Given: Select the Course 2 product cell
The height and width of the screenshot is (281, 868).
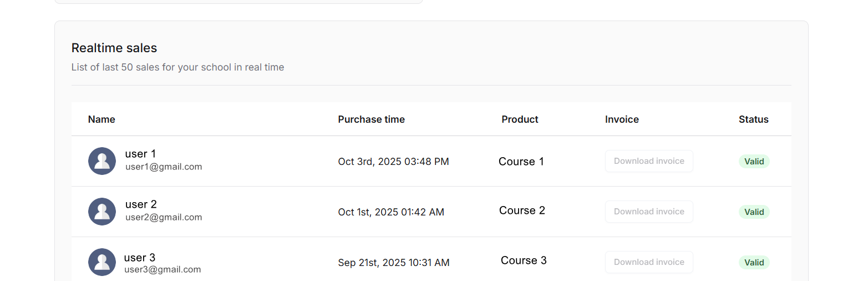Looking at the screenshot, I should [x=522, y=210].
